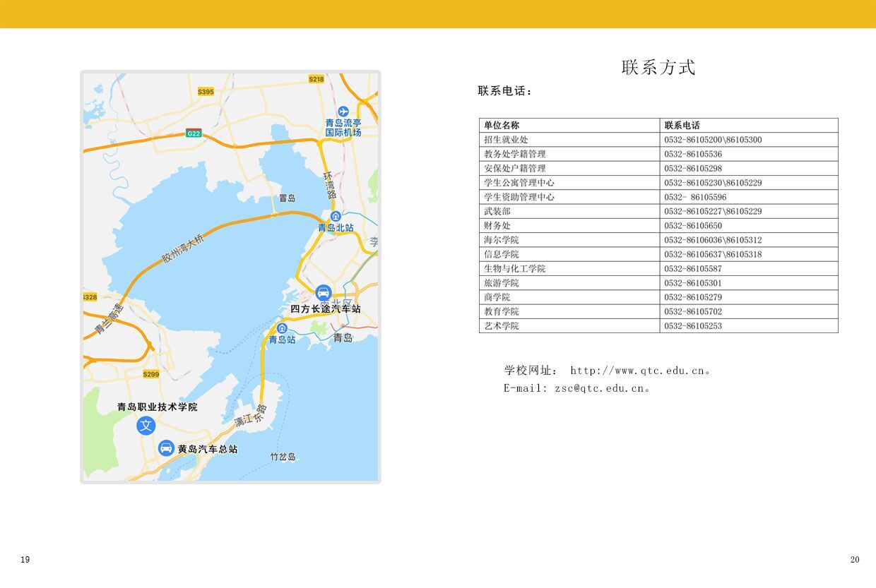Click the 联系电话 column header
The width and height of the screenshot is (876, 588).
tap(682, 126)
